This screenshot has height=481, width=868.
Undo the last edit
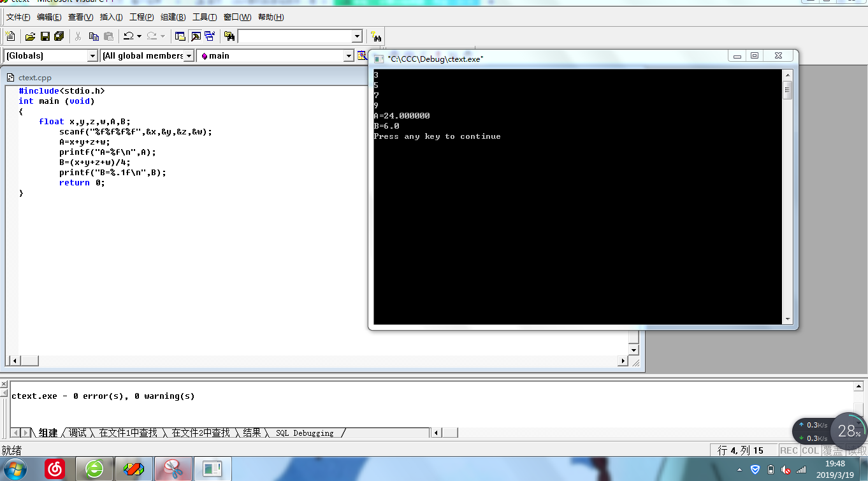pyautogui.click(x=128, y=36)
